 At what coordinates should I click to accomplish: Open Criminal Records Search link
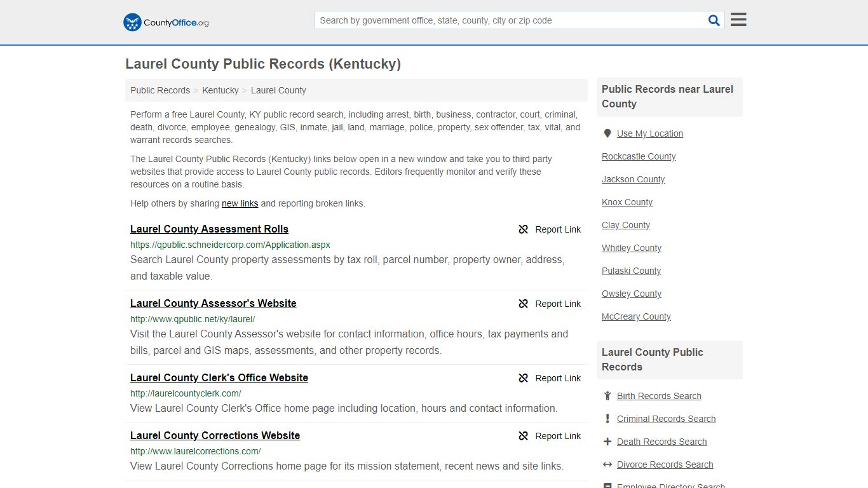click(x=666, y=419)
